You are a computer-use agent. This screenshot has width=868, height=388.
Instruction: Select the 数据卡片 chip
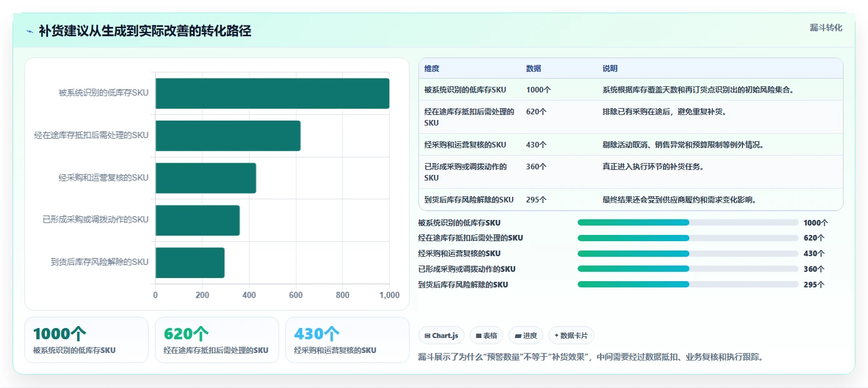coord(571,336)
